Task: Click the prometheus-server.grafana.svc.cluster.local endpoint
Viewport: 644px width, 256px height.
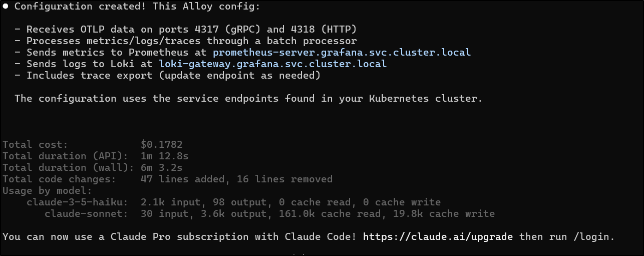Action: point(342,52)
